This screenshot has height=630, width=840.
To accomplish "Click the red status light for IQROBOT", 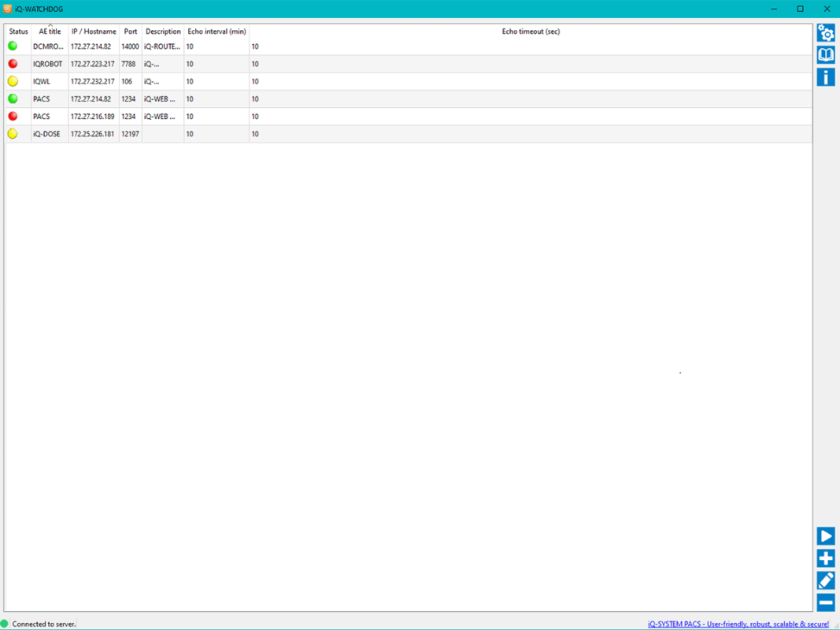I will pyautogui.click(x=13, y=64).
